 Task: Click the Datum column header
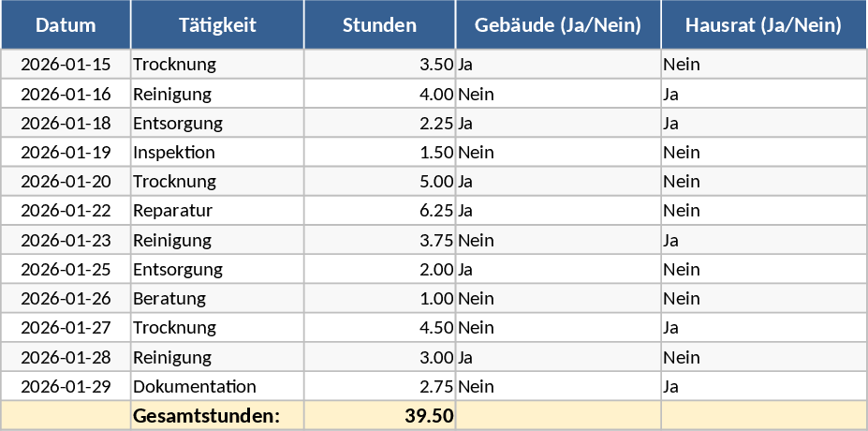[66, 25]
